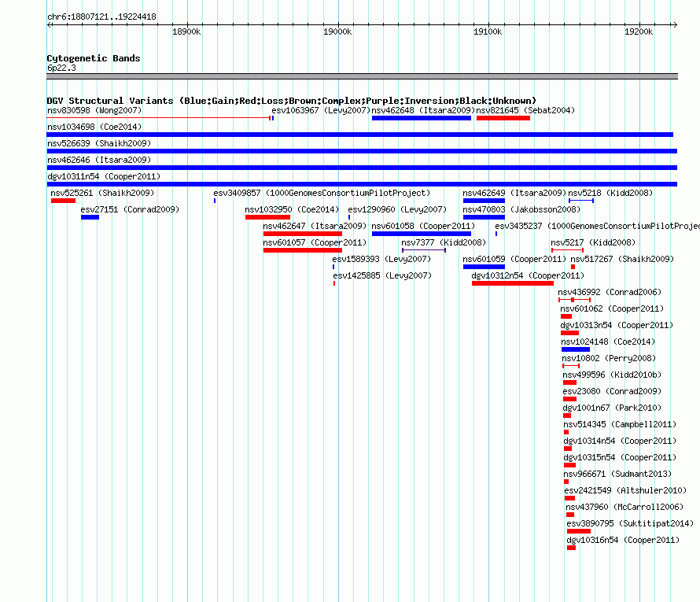Select nsv499596 (Kidd2010b) label
Image resolution: width=700 pixels, height=602 pixels.
coord(612,375)
